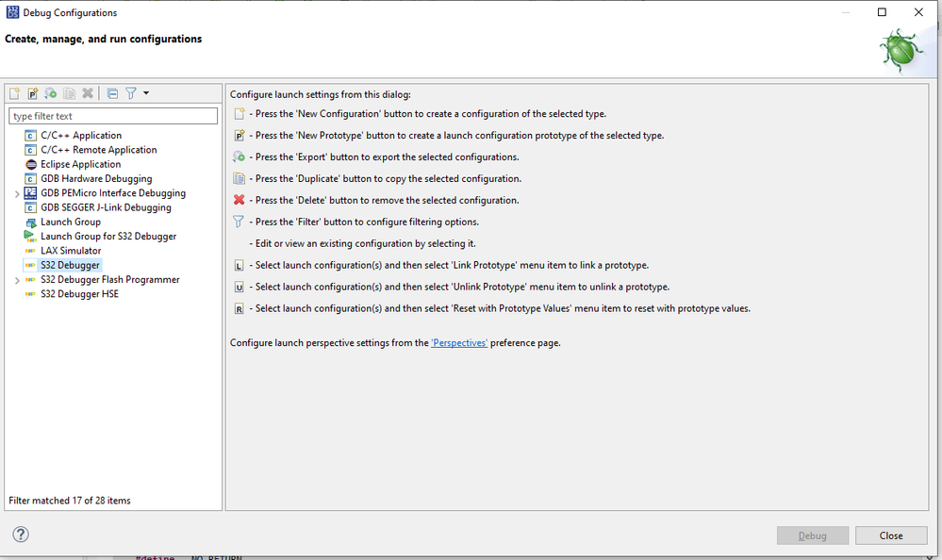Click the 'type filter text' field
This screenshot has height=560, width=942.
click(x=113, y=116)
